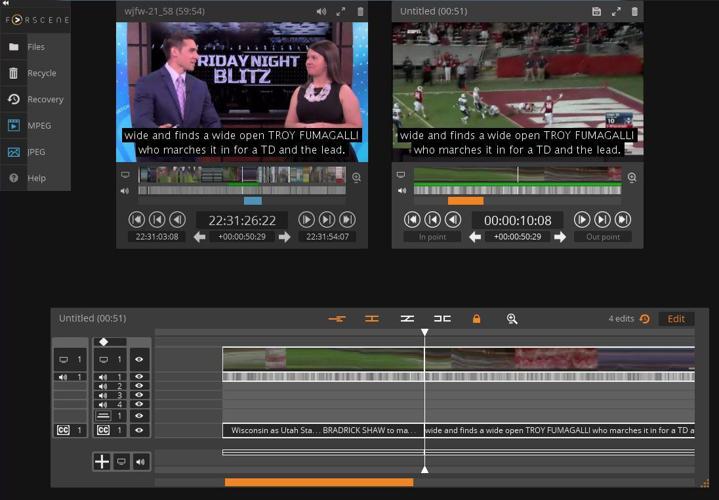Open the Files section in sidebar
The image size is (719, 500).
35,47
